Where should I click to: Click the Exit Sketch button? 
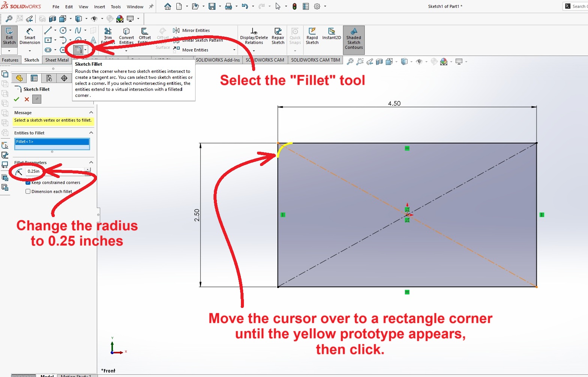9,36
